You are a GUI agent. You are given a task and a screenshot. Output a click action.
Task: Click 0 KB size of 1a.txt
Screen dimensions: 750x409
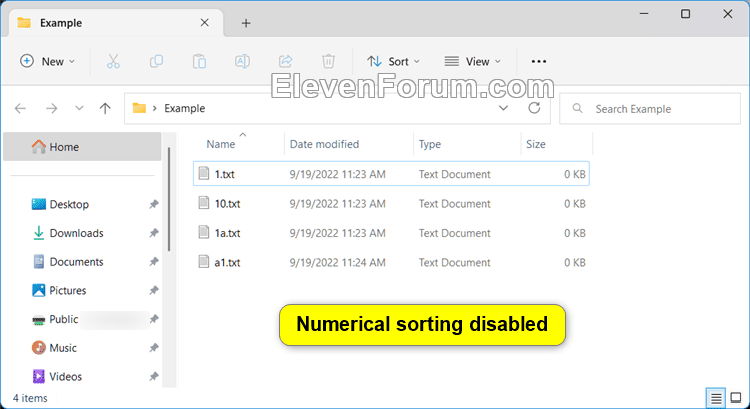[x=574, y=233]
